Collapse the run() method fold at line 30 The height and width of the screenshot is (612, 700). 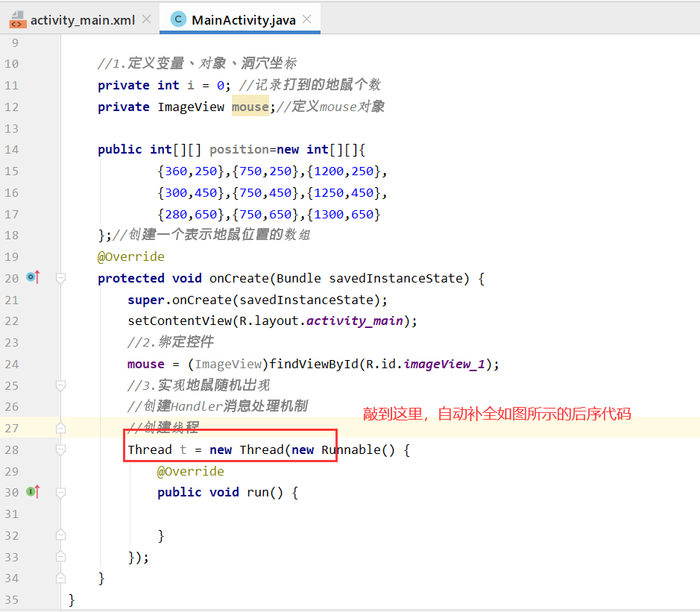[60, 493]
